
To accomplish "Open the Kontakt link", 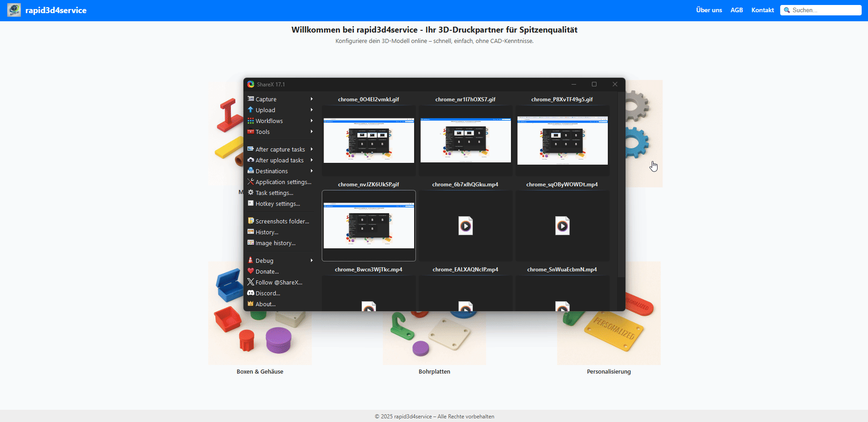I will point(763,10).
